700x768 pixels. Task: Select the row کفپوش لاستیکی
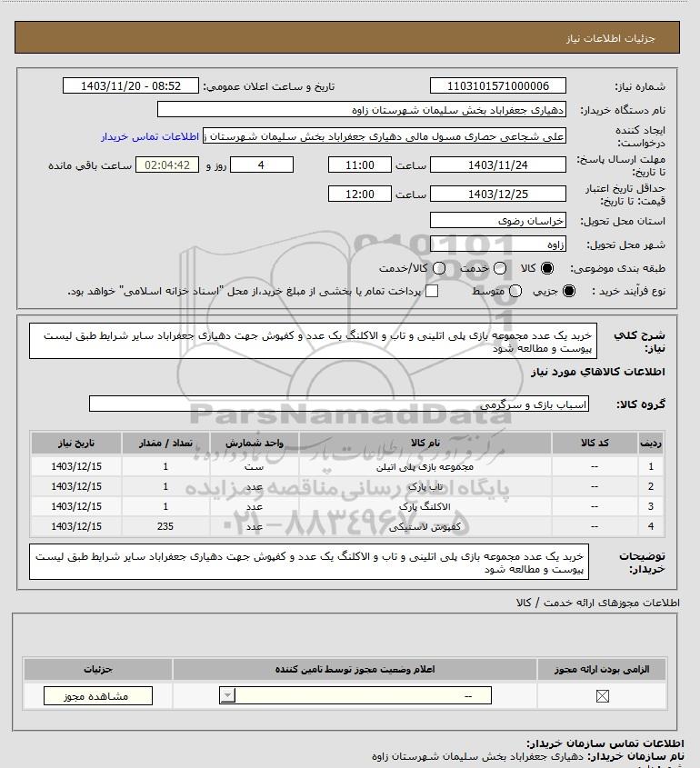347,526
